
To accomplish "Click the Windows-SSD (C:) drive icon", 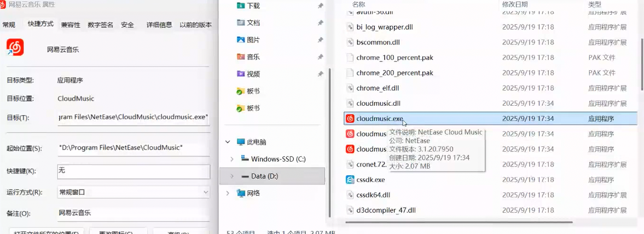I will click(245, 159).
